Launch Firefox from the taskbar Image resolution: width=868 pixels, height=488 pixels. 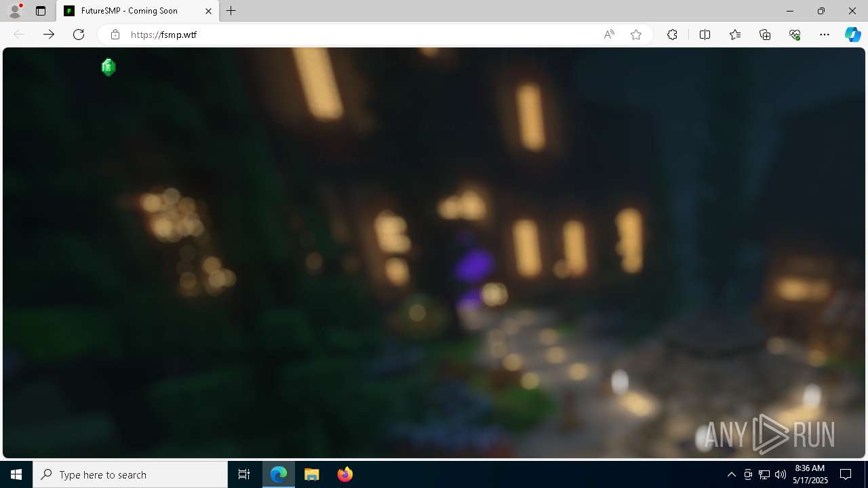pos(345,474)
